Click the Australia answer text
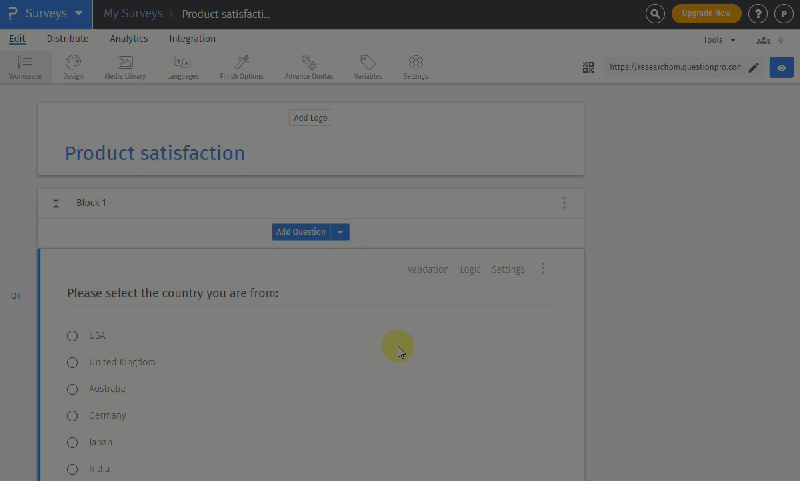 (x=107, y=389)
